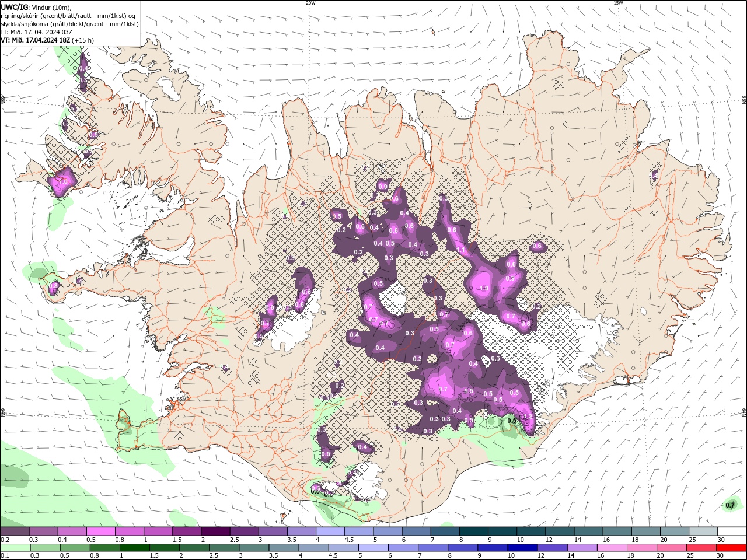Image resolution: width=747 pixels, height=560 pixels.
Task: Click the darkest green swatch between 1 and 1.5 in rain legend
Action: (134, 548)
